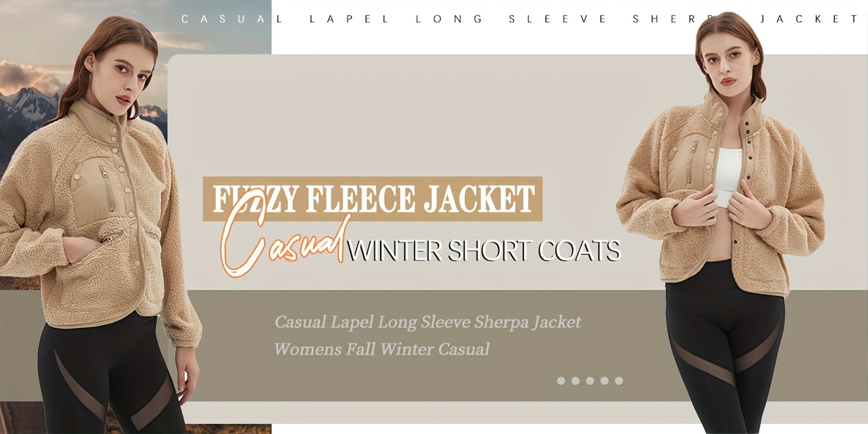The height and width of the screenshot is (434, 868).
Task: Jump to the third carousel slide dot
Action: (x=590, y=381)
